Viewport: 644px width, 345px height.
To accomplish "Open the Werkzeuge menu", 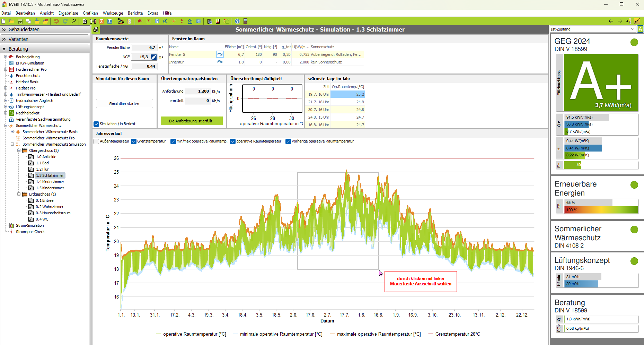I will pos(113,13).
